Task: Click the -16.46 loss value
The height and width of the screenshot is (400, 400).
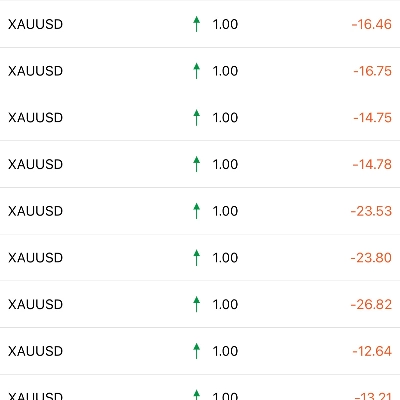Action: (372, 24)
